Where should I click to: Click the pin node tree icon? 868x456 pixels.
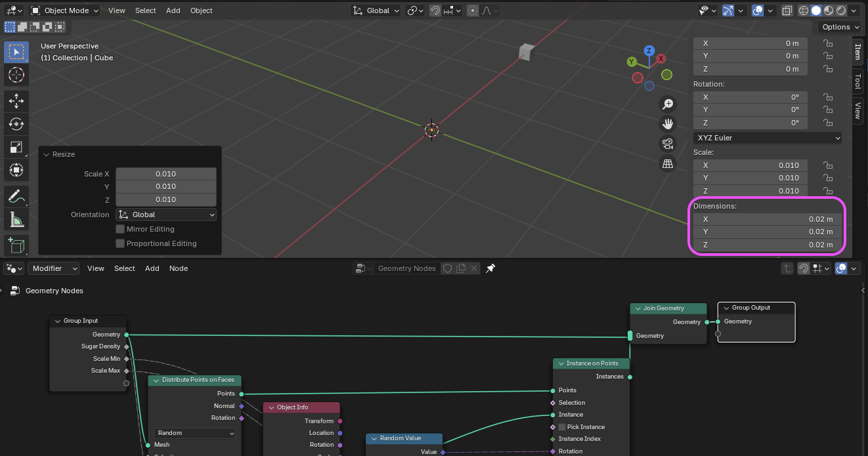pos(490,268)
